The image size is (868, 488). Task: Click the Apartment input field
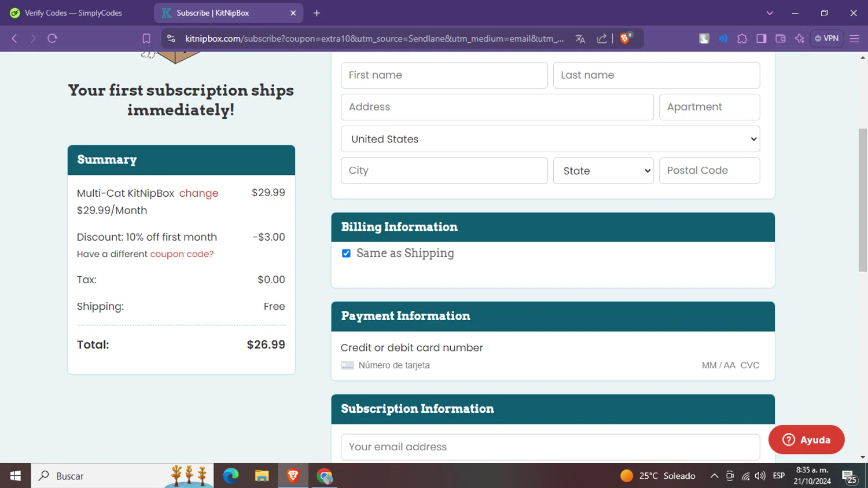709,107
